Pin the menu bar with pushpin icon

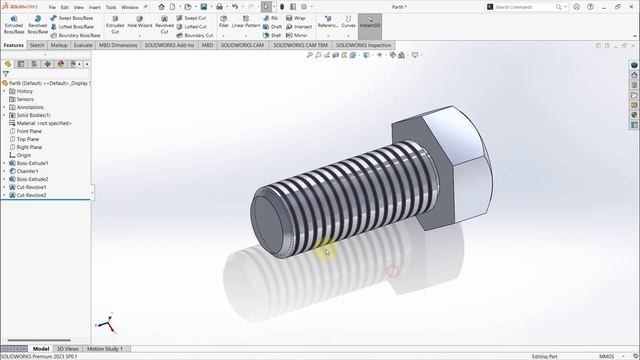click(145, 7)
